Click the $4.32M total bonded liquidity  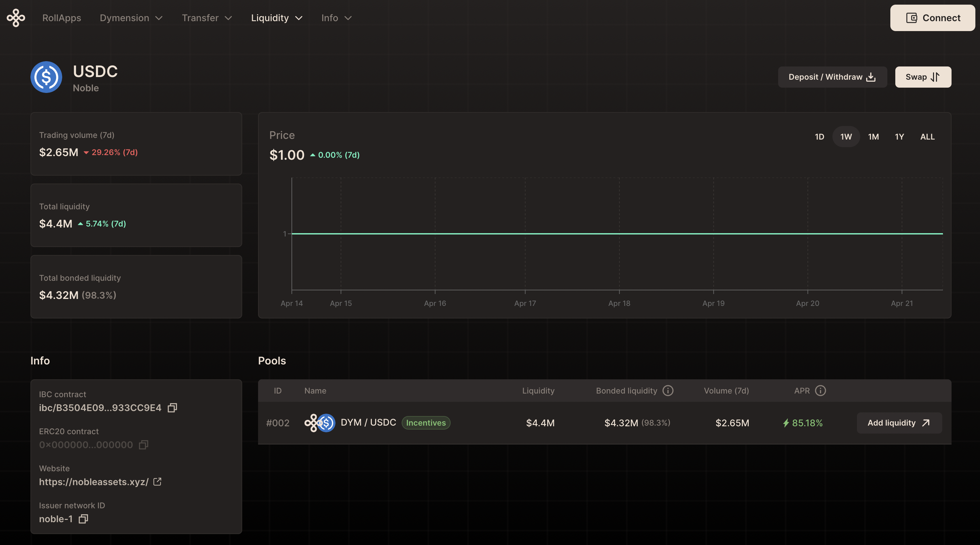59,295
